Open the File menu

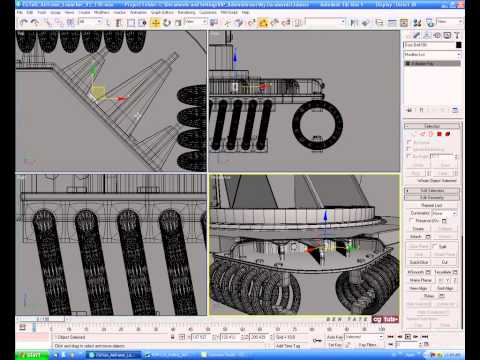pos(20,12)
